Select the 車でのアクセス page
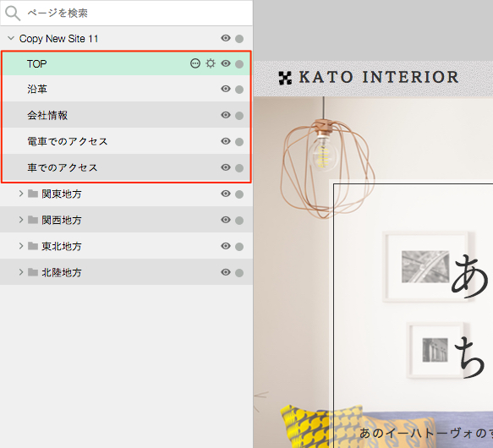 click(126, 167)
